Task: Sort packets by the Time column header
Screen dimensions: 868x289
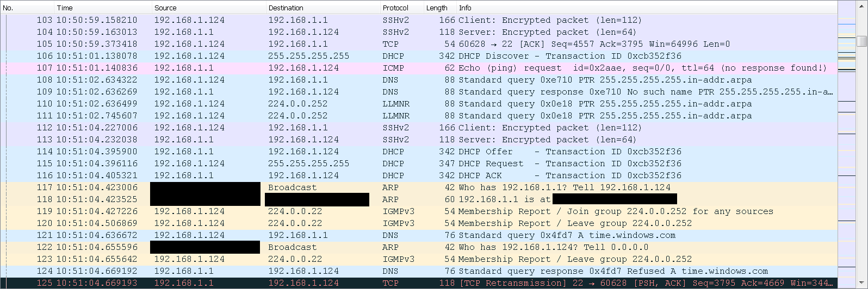Action: coord(103,8)
